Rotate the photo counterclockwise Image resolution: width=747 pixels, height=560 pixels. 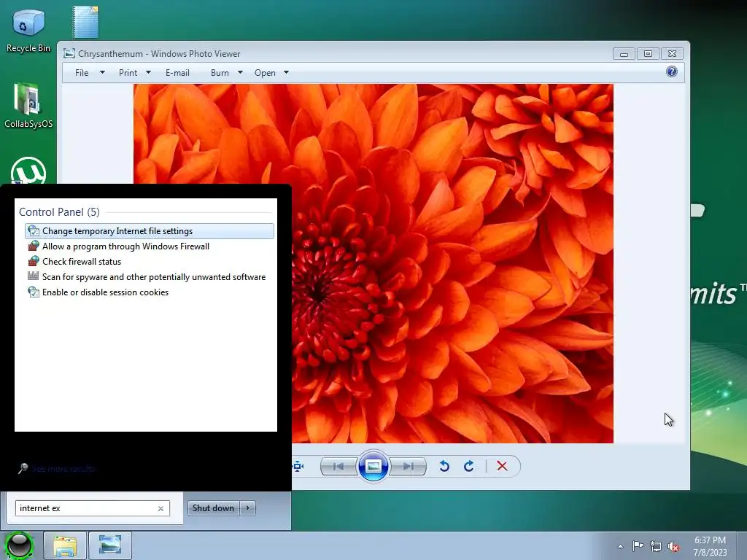click(444, 466)
